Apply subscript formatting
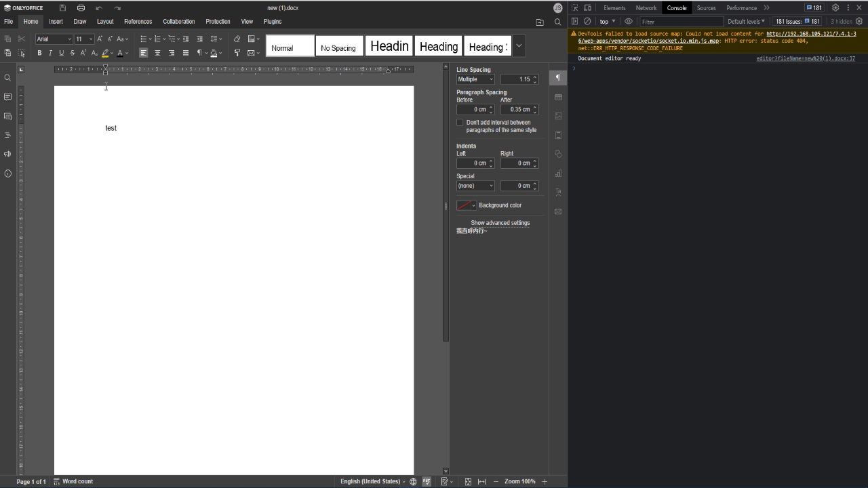 (x=94, y=53)
